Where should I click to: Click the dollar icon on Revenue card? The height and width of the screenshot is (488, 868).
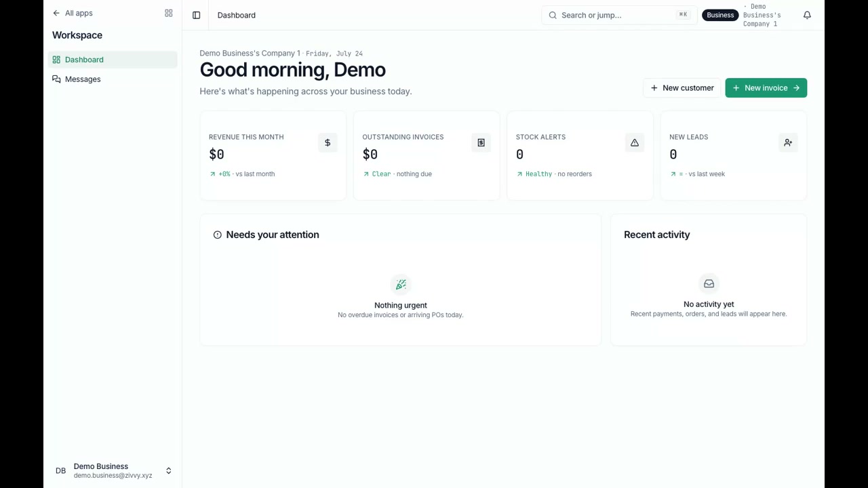[328, 142]
